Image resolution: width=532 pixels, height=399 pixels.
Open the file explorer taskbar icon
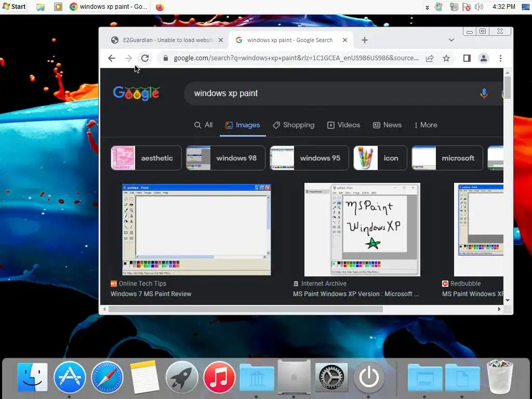click(x=41, y=7)
